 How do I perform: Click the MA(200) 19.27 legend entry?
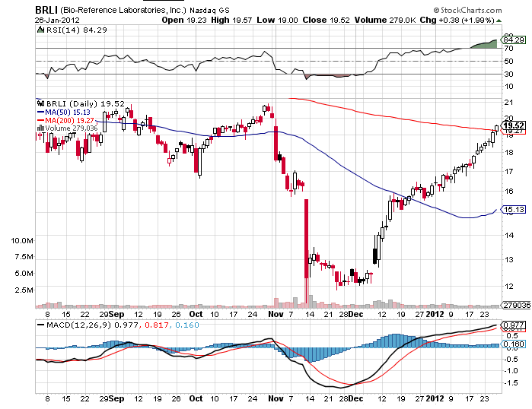[x=65, y=120]
